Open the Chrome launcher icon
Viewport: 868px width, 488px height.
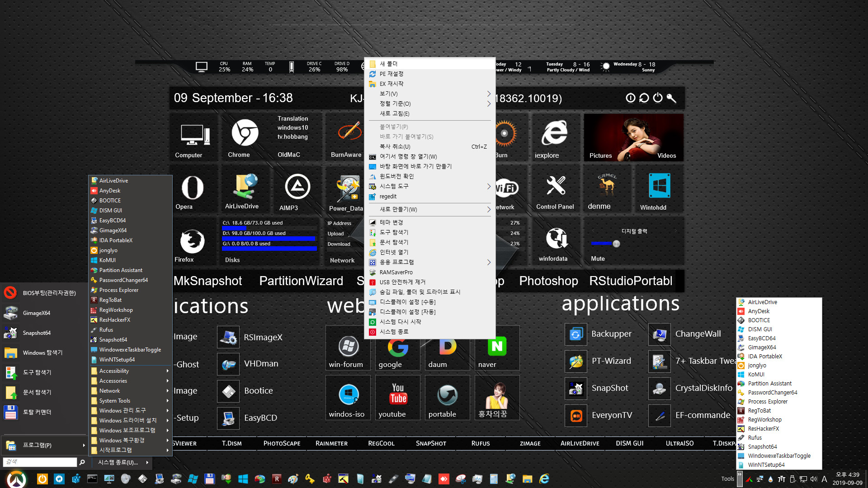(245, 133)
